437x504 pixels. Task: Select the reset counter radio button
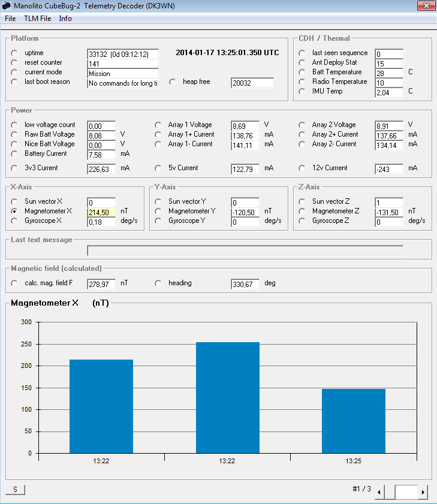[14, 63]
